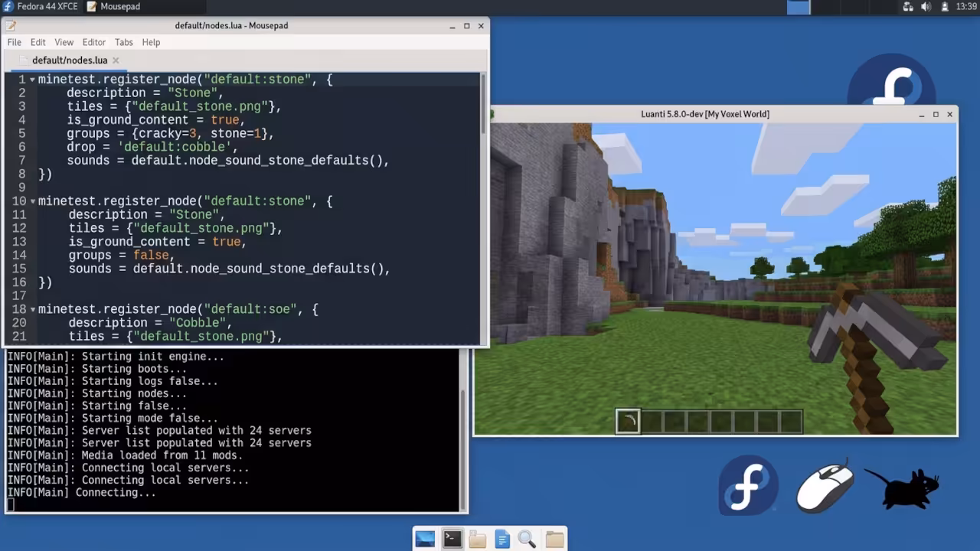Click final terminal line 'INFO[Main] Connecting...'
The height and width of the screenshot is (551, 980).
(81, 493)
